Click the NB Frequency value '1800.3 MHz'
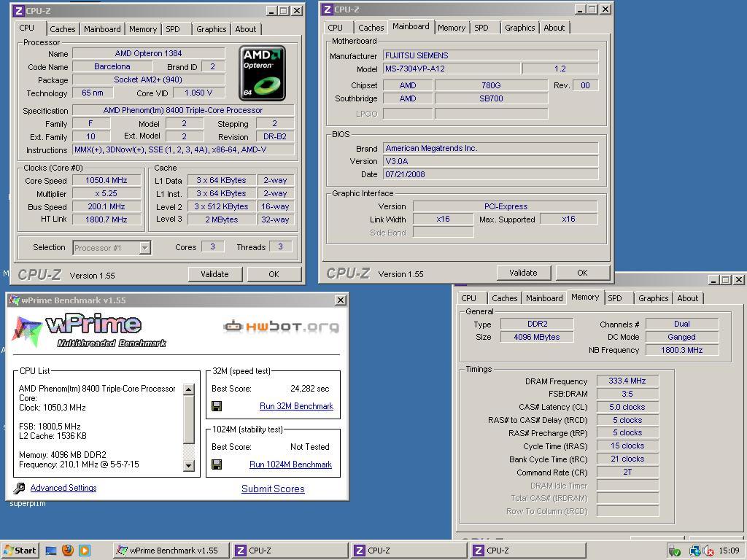The image size is (747, 560). [x=682, y=350]
